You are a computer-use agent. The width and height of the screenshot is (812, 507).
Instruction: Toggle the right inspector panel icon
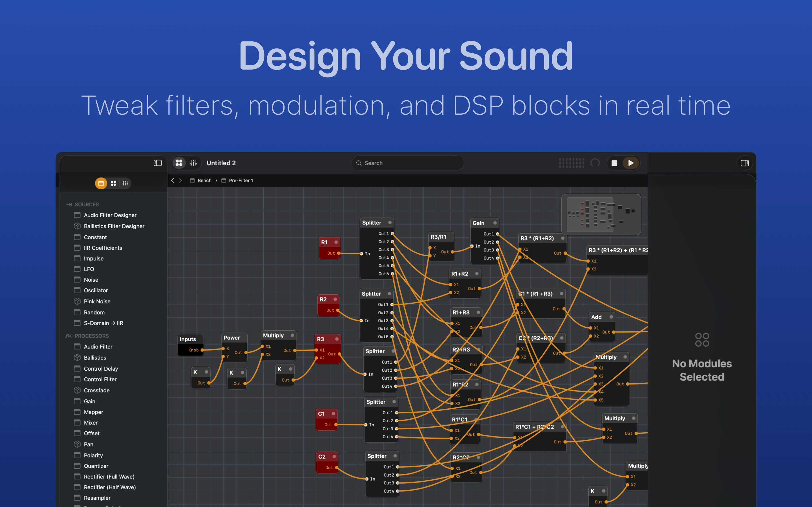coord(744,163)
